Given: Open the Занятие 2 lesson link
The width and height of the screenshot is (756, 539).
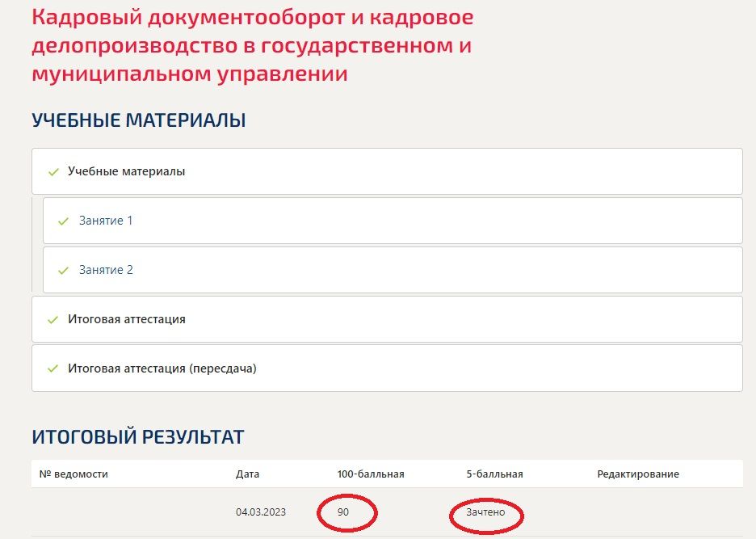Looking at the screenshot, I should click(106, 270).
